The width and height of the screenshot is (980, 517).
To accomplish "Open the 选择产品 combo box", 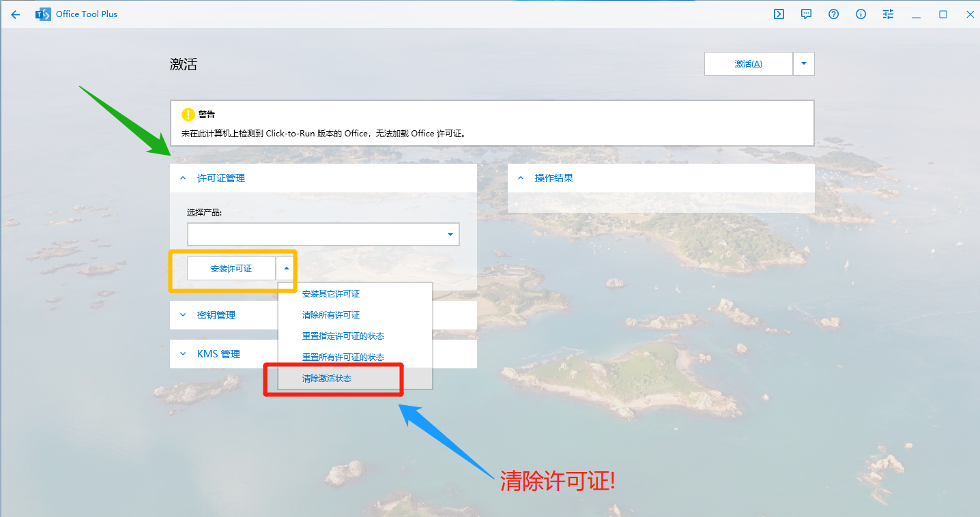I will pyautogui.click(x=323, y=234).
